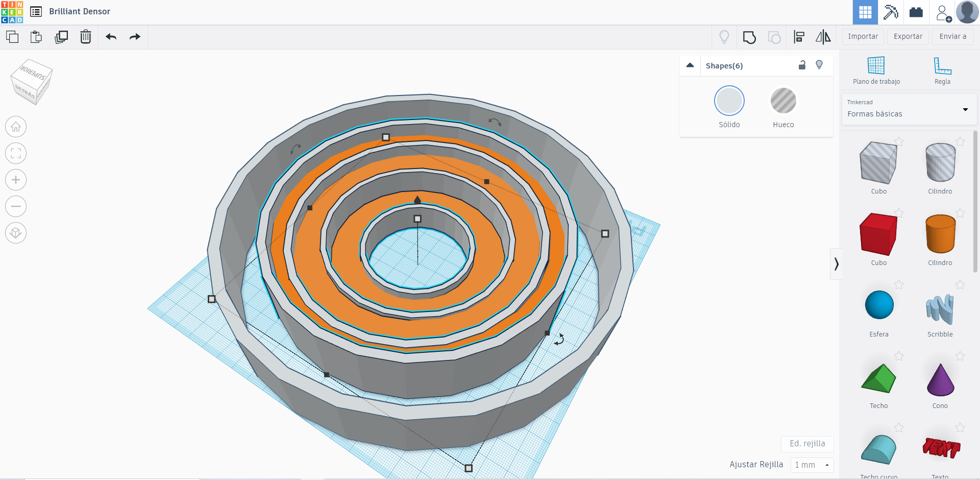Toggle show all hidden lightbulb in toolbar
Image resolution: width=980 pixels, height=480 pixels.
(724, 37)
